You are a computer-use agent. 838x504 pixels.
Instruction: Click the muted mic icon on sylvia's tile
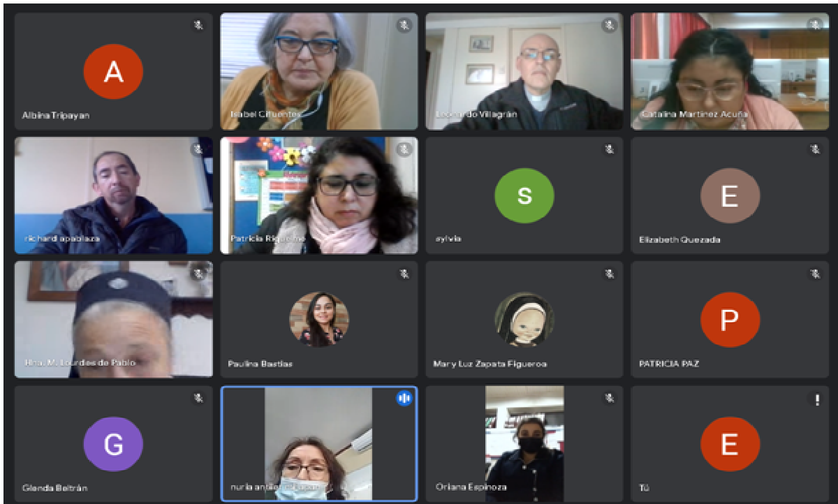[x=610, y=149]
